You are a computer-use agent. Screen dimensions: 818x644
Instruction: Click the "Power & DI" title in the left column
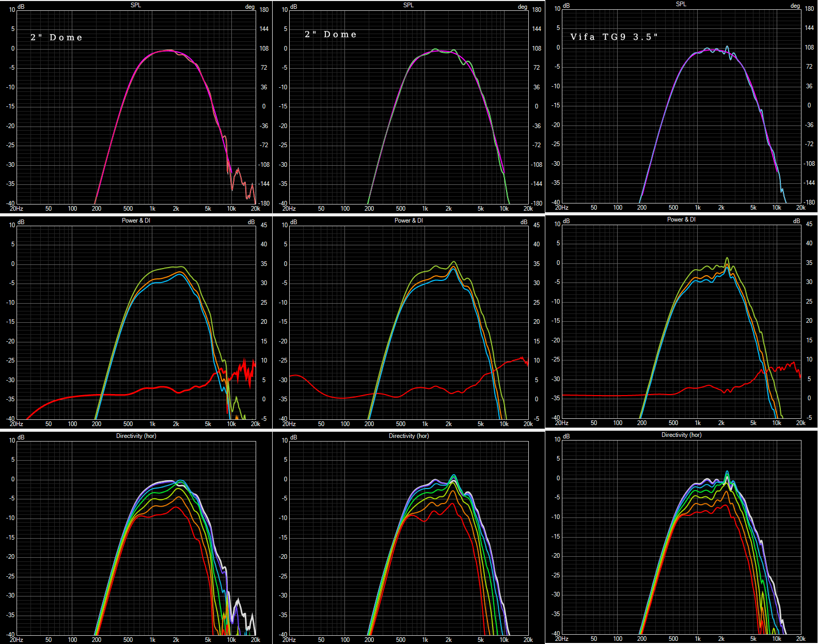coord(136,221)
